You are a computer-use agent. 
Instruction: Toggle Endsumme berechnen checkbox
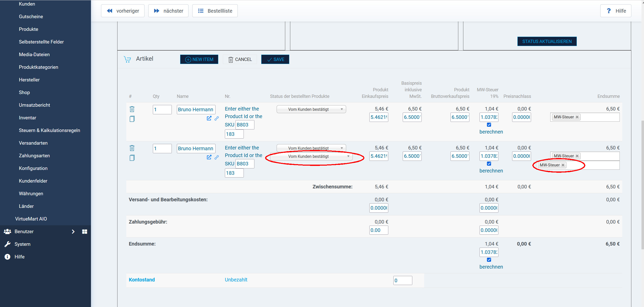pyautogui.click(x=489, y=260)
